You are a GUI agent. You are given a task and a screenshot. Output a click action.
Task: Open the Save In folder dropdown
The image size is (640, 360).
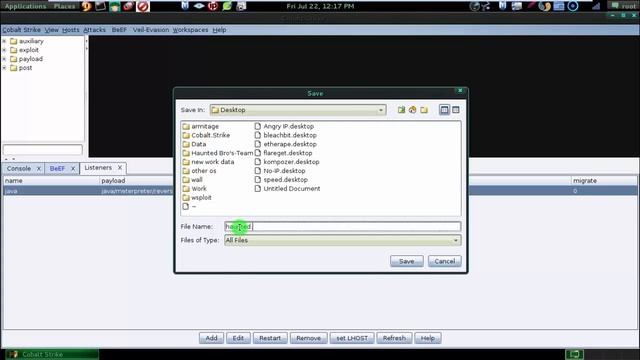(298, 110)
